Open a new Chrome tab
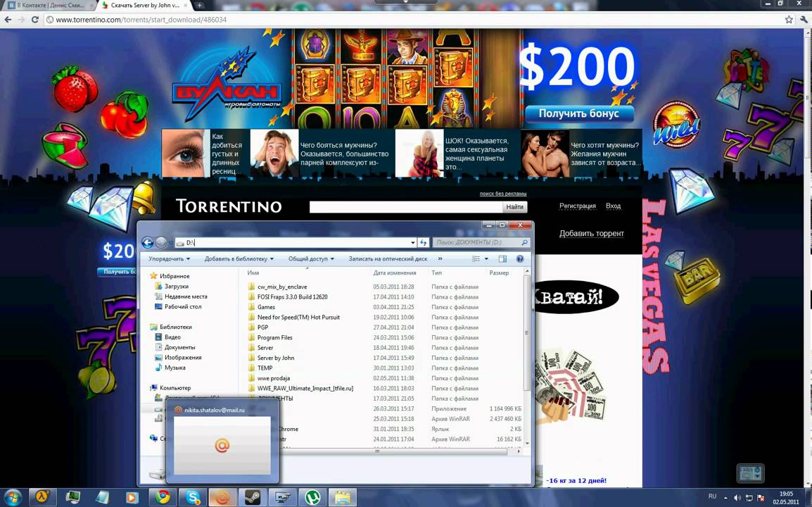 pyautogui.click(x=199, y=5)
